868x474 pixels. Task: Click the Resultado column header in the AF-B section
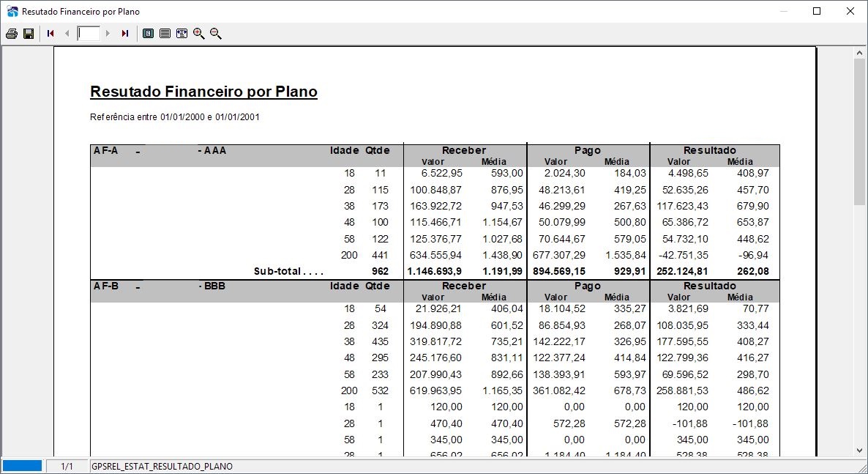pyautogui.click(x=710, y=286)
